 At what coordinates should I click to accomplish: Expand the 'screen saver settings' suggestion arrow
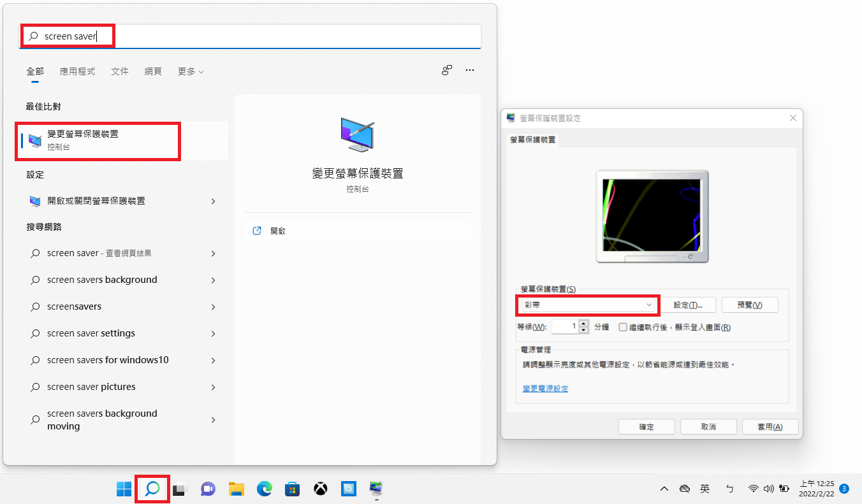tap(213, 334)
